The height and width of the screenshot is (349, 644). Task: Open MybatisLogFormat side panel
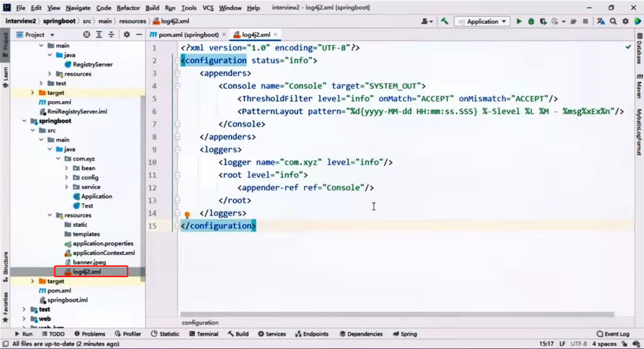(639, 132)
